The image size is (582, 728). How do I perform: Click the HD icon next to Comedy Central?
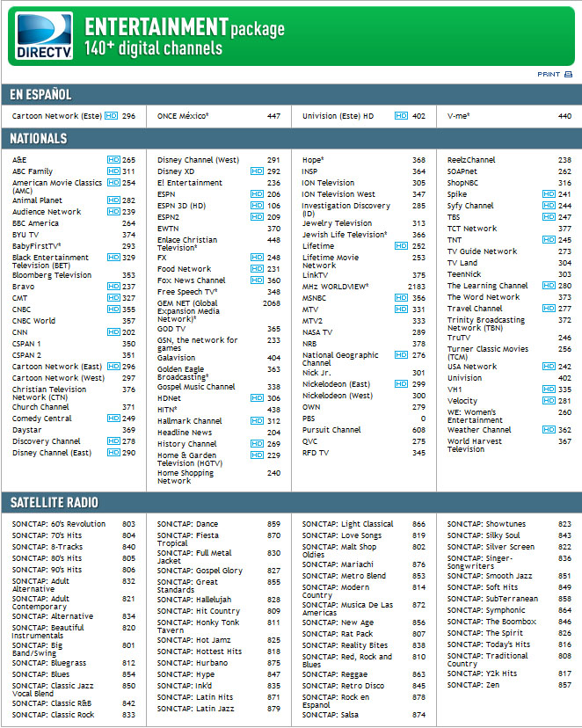click(113, 419)
